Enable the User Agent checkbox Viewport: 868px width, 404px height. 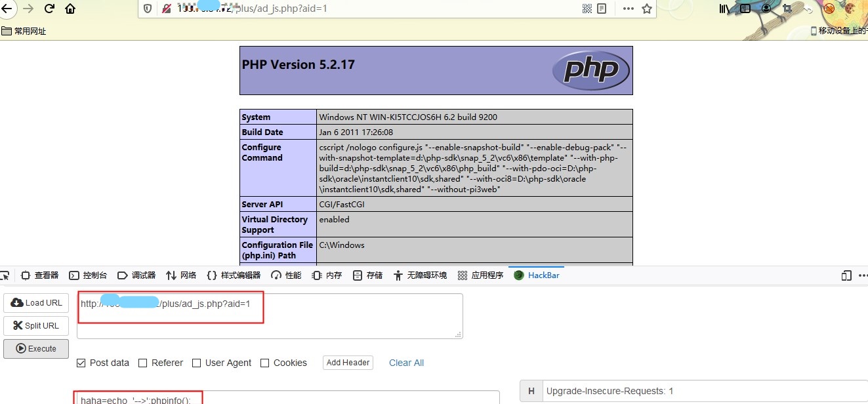(197, 363)
